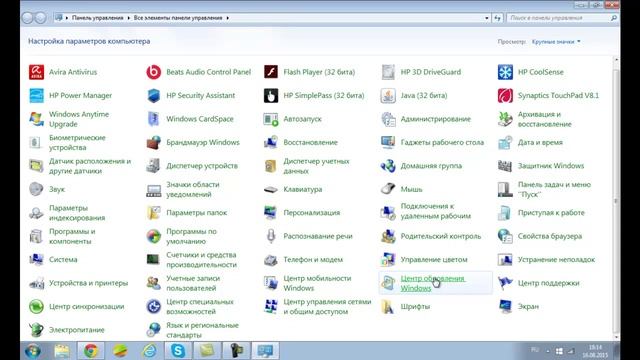Open Архивация и восстановление link
640x360 pixels.
544,119
